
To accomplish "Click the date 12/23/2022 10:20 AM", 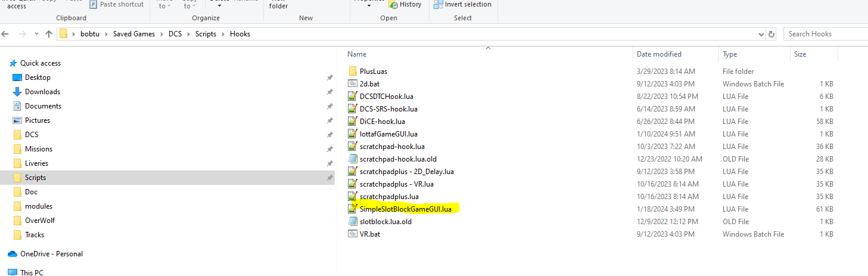I will click(670, 159).
